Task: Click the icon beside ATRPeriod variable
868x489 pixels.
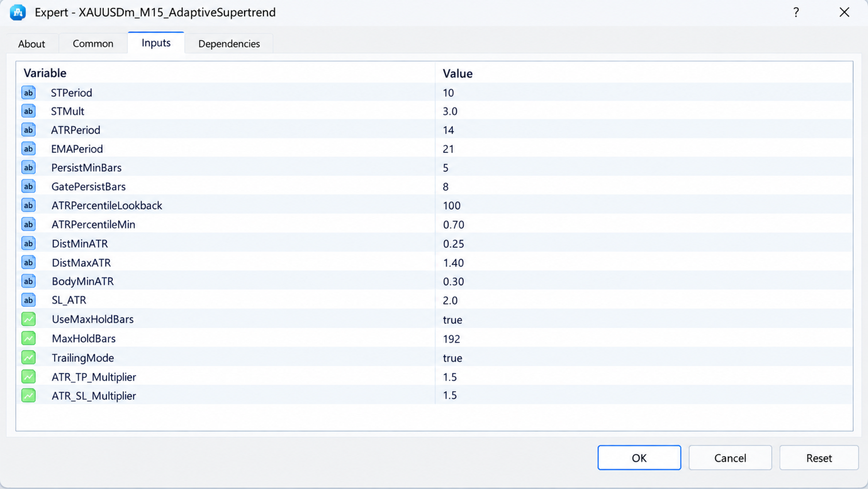Action: pyautogui.click(x=29, y=130)
